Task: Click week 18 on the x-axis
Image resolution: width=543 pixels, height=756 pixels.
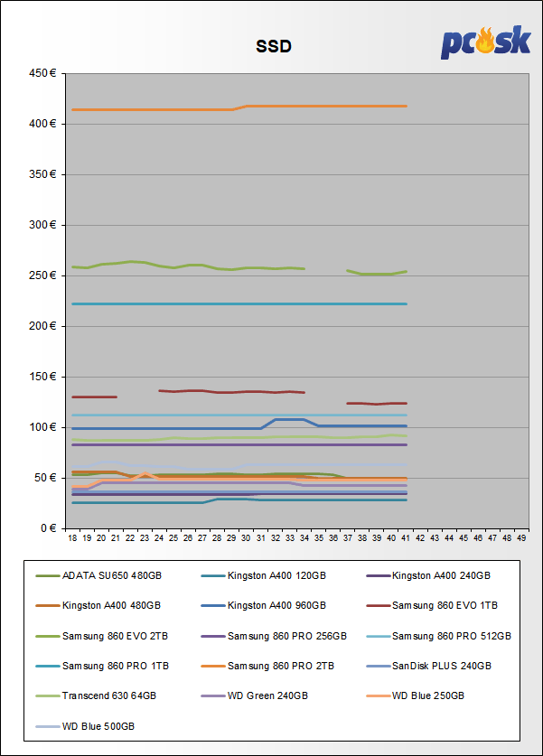Action: click(72, 538)
